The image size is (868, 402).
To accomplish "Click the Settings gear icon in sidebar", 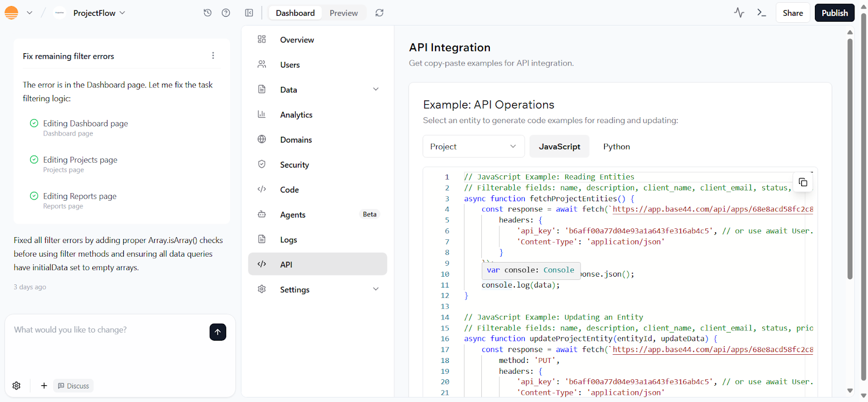I will (x=261, y=289).
